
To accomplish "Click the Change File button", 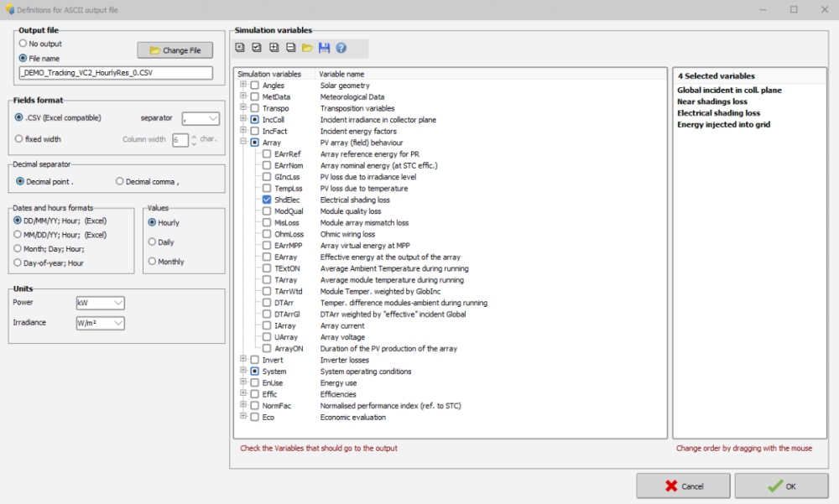I will point(175,50).
